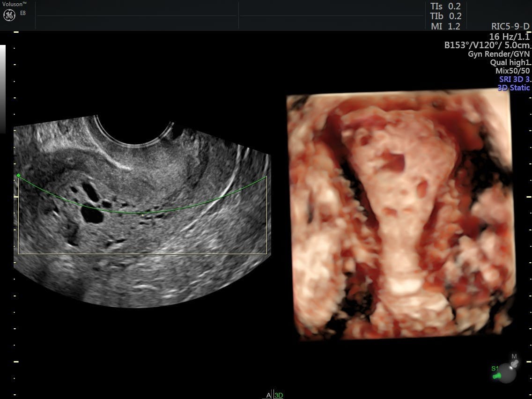Click the Mix50/50 render mix label
The height and width of the screenshot is (399, 532).
point(512,71)
